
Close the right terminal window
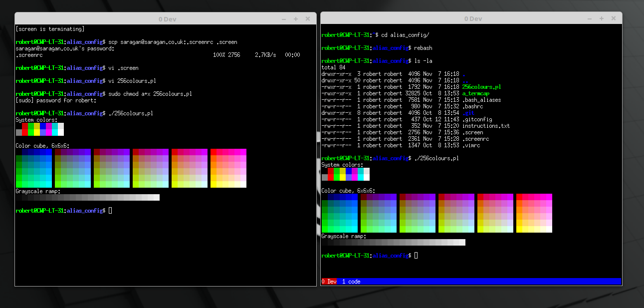pyautogui.click(x=614, y=18)
